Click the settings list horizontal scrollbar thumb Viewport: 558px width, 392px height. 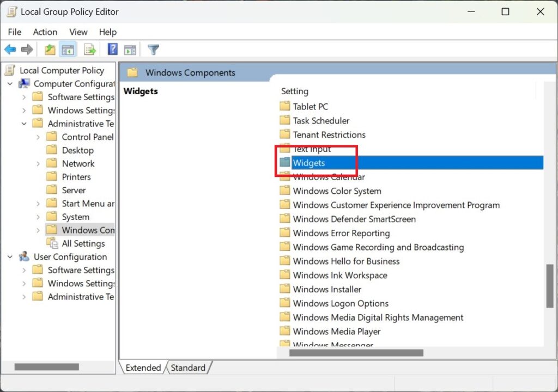(x=356, y=352)
